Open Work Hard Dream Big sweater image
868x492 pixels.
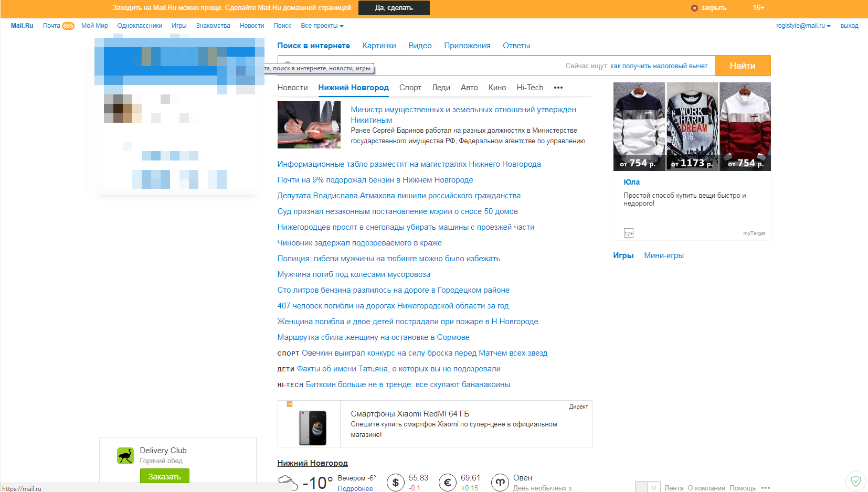(x=692, y=126)
